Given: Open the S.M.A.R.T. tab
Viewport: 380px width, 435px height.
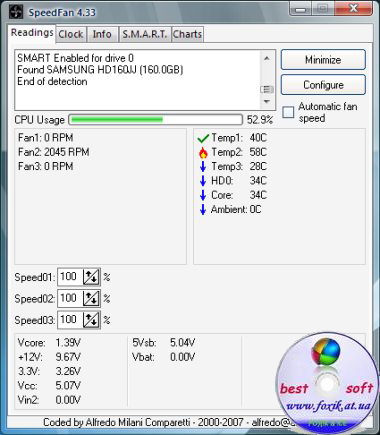Looking at the screenshot, I should [145, 34].
